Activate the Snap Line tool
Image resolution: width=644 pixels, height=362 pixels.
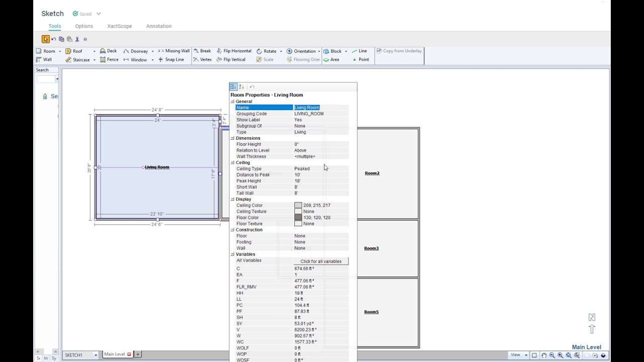pos(171,59)
